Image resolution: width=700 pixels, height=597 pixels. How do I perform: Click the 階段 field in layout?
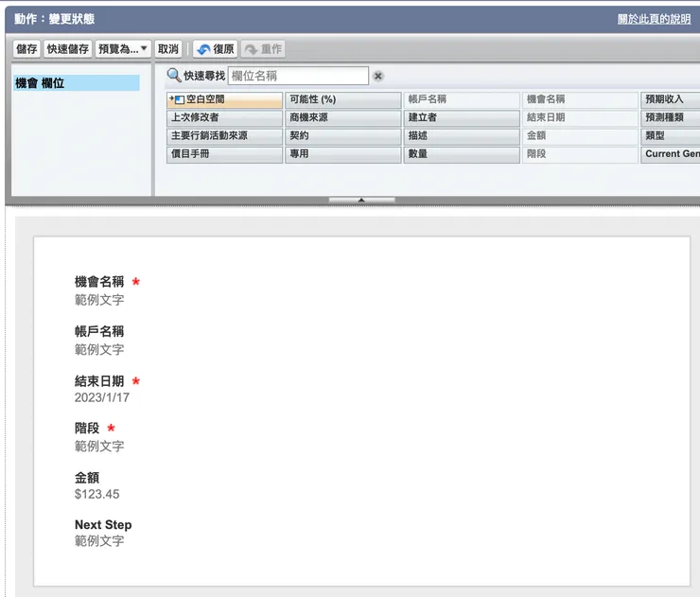(87, 429)
